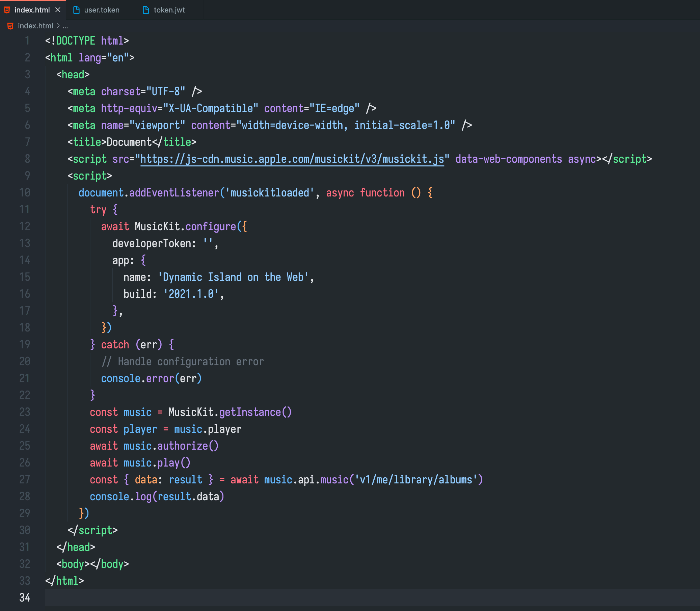This screenshot has width=700, height=611.
Task: Click the file icon on user.token tab
Action: [x=76, y=10]
